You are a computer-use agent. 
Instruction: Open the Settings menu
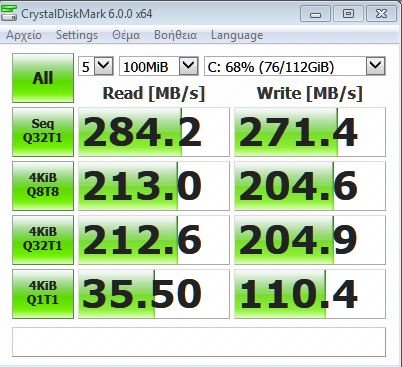[77, 35]
